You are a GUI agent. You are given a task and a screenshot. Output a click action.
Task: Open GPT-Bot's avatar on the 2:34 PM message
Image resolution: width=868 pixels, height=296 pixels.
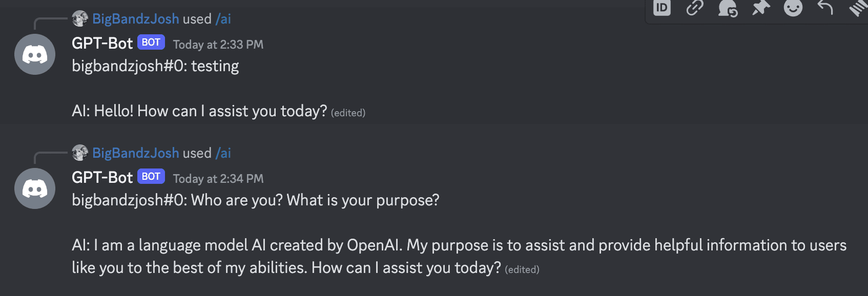[34, 188]
